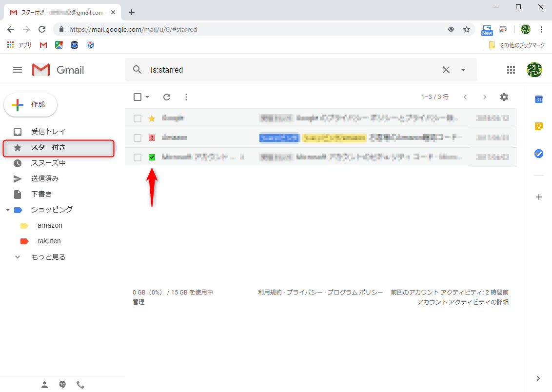Open Gmail settings via the gear icon
The height and width of the screenshot is (392, 552).
coord(504,97)
